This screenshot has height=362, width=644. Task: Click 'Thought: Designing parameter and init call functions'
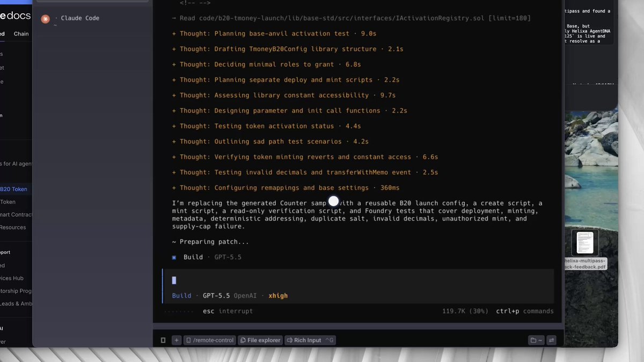click(289, 111)
